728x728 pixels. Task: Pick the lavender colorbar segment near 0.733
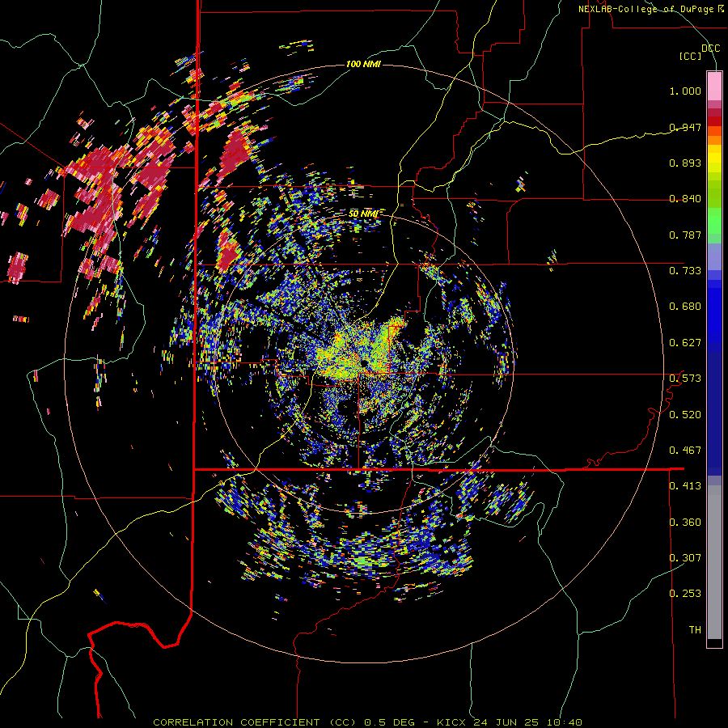pyautogui.click(x=714, y=256)
